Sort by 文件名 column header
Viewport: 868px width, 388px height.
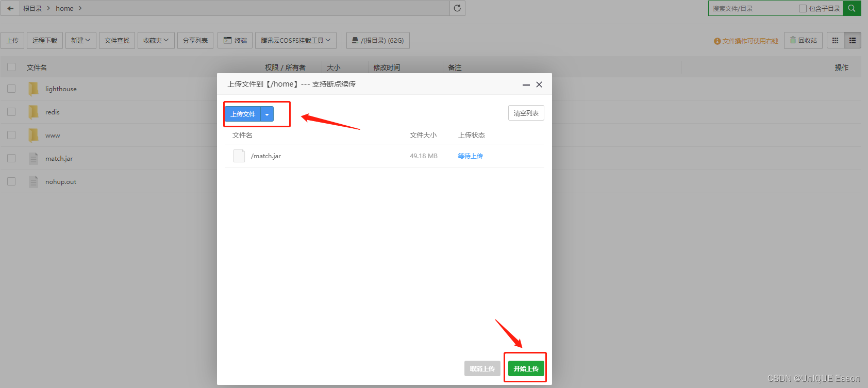[x=37, y=68]
